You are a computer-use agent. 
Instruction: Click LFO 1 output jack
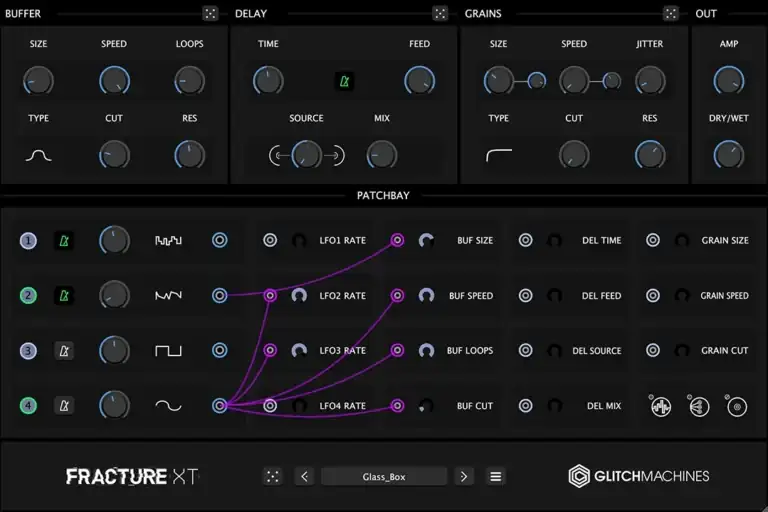point(219,240)
